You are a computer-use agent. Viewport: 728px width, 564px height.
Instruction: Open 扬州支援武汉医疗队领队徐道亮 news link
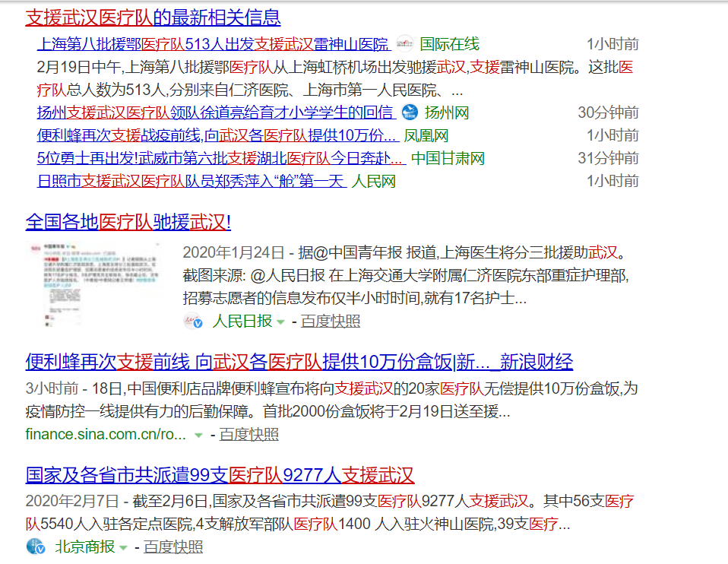coord(216,112)
